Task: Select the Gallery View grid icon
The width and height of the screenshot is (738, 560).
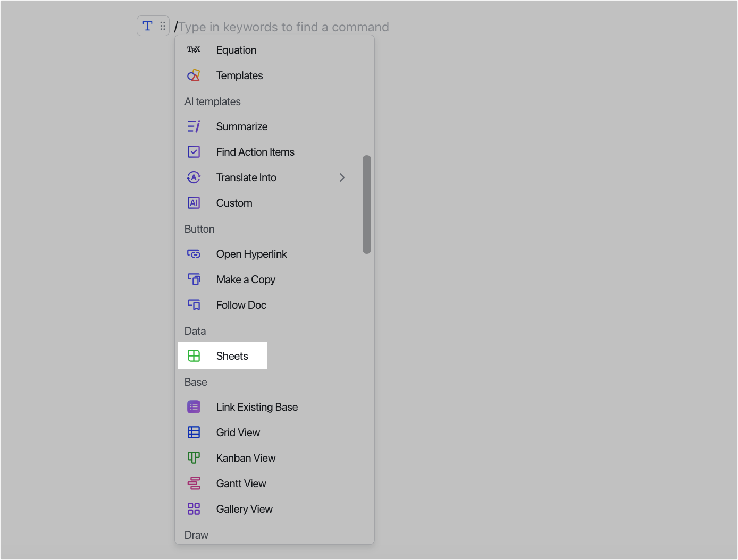Action: point(194,508)
